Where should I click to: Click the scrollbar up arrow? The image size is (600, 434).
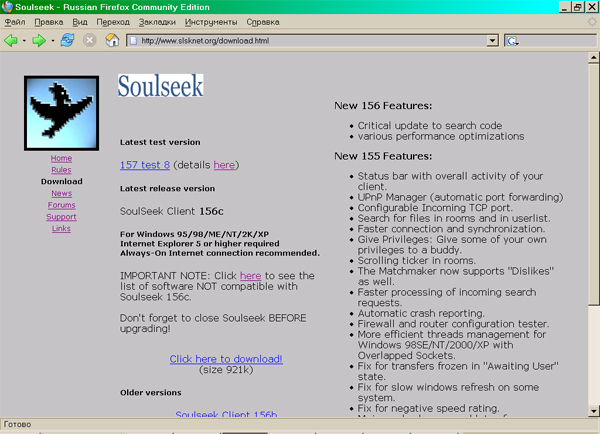tap(593, 58)
